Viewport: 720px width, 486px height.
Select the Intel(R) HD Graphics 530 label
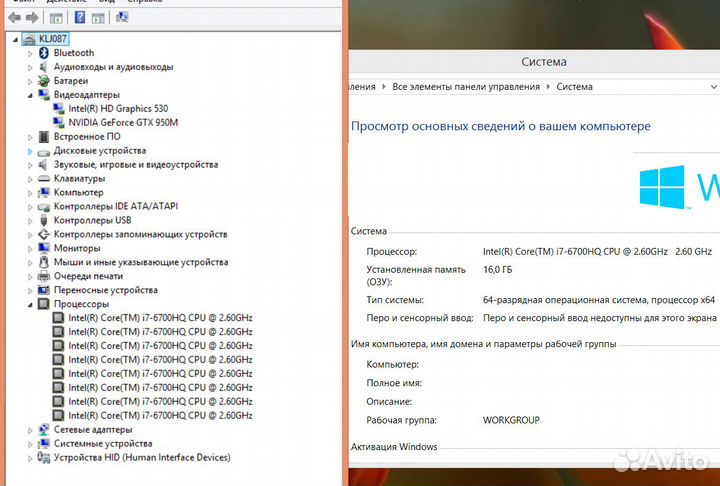point(118,109)
